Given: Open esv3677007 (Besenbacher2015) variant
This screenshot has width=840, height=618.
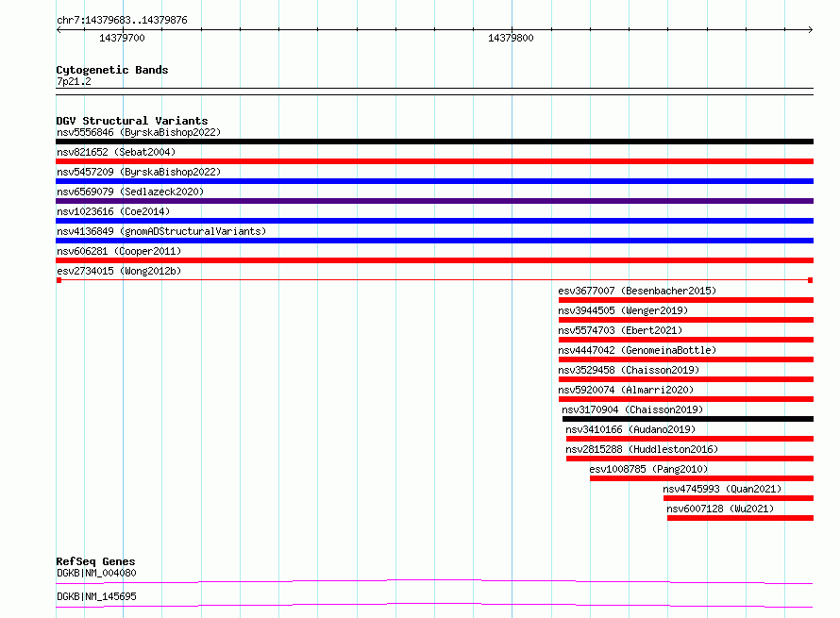Looking at the screenshot, I should 637,291.
